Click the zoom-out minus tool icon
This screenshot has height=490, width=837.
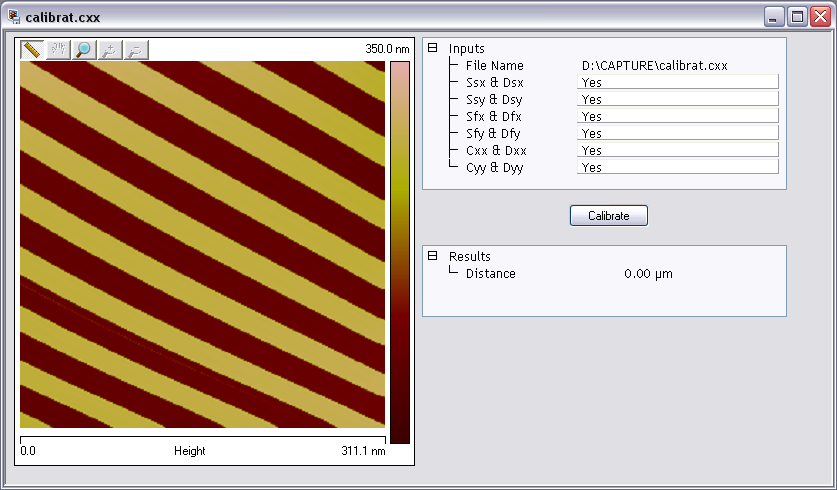pos(136,50)
